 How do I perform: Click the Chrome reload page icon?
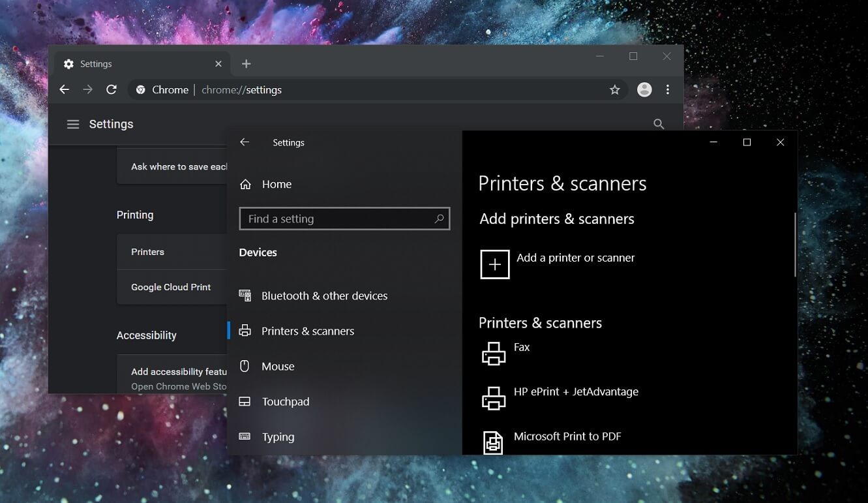(x=112, y=90)
